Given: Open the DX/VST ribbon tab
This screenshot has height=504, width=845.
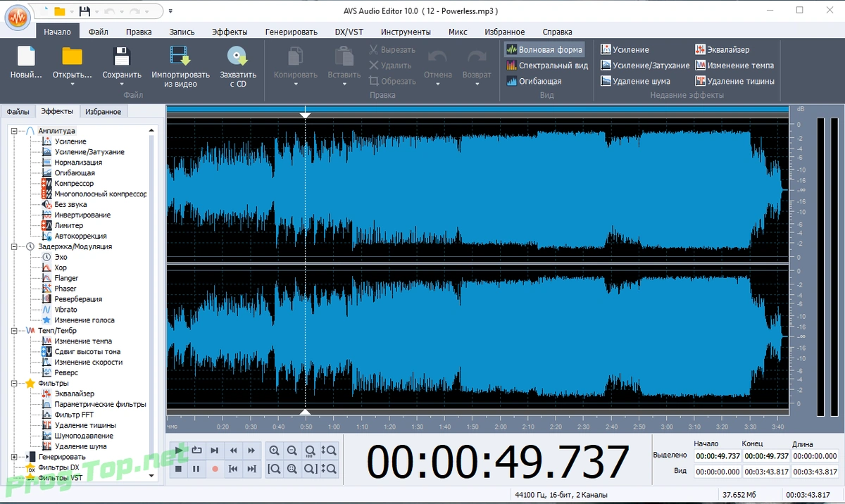Looking at the screenshot, I should tap(349, 32).
